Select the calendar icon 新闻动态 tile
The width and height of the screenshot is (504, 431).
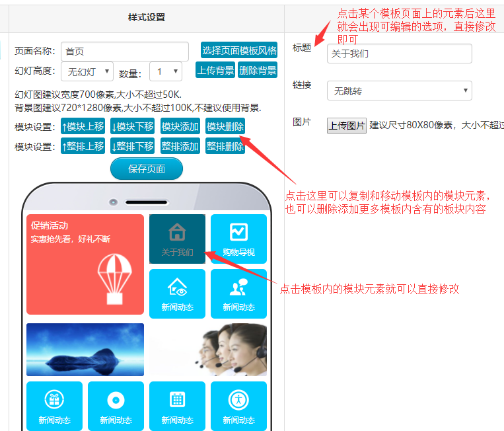pyautogui.click(x=177, y=405)
